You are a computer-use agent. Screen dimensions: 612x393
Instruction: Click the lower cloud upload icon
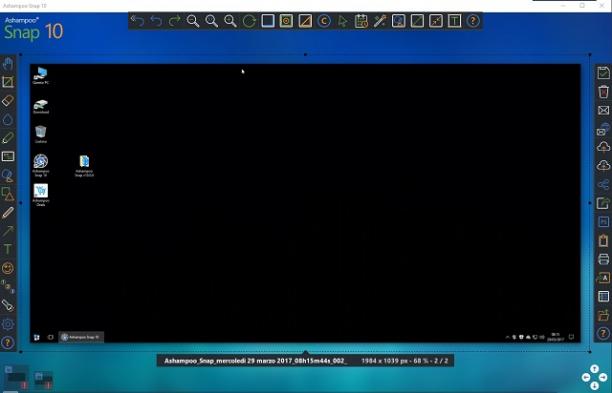click(x=603, y=166)
